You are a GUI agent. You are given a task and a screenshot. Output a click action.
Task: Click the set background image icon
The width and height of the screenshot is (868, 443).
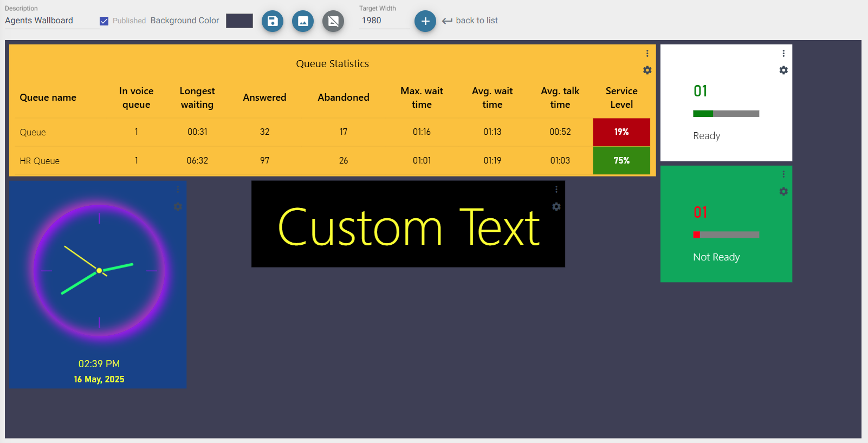pos(303,21)
